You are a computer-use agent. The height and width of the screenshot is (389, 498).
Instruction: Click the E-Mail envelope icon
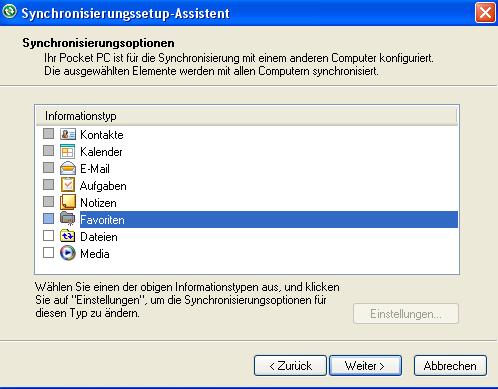tap(68, 168)
